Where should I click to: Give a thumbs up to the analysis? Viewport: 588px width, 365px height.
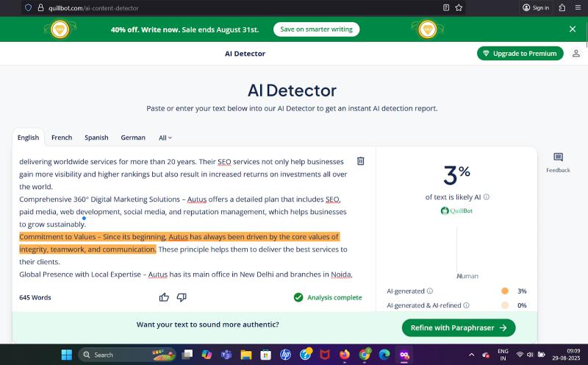coord(164,297)
